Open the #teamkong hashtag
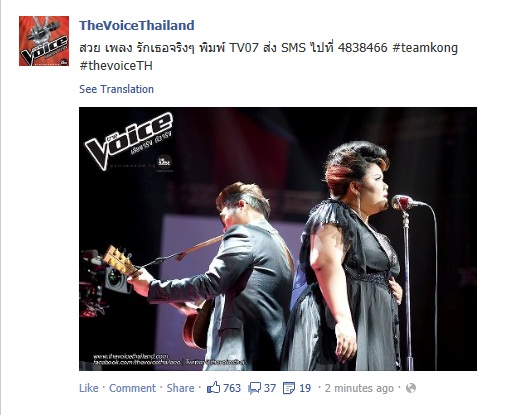This screenshot has width=516, height=415. click(425, 48)
